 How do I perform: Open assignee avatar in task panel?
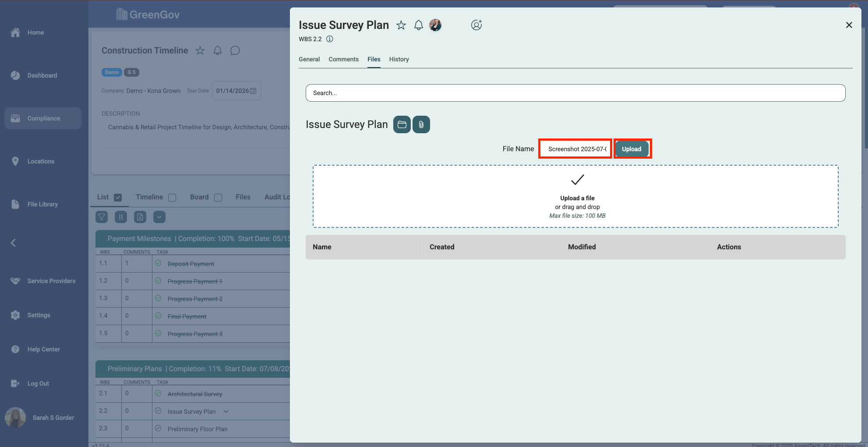pyautogui.click(x=435, y=25)
